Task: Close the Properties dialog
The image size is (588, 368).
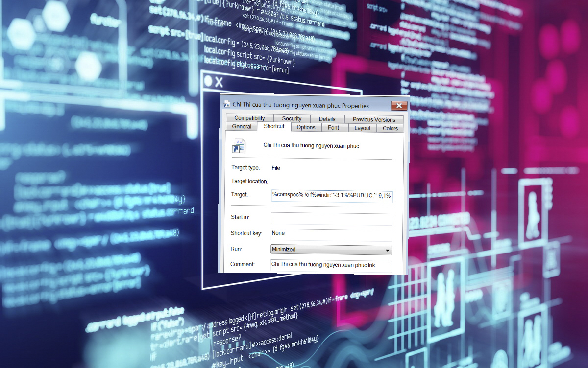Action: point(399,105)
